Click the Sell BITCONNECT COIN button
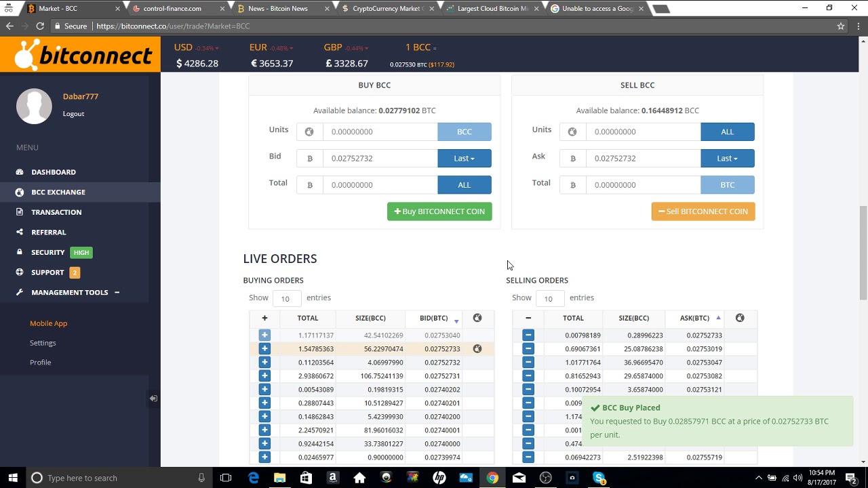The width and height of the screenshot is (868, 488). coord(703,211)
